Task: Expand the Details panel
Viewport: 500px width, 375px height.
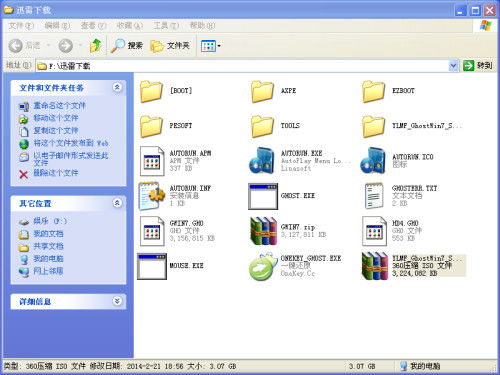Action: click(117, 301)
